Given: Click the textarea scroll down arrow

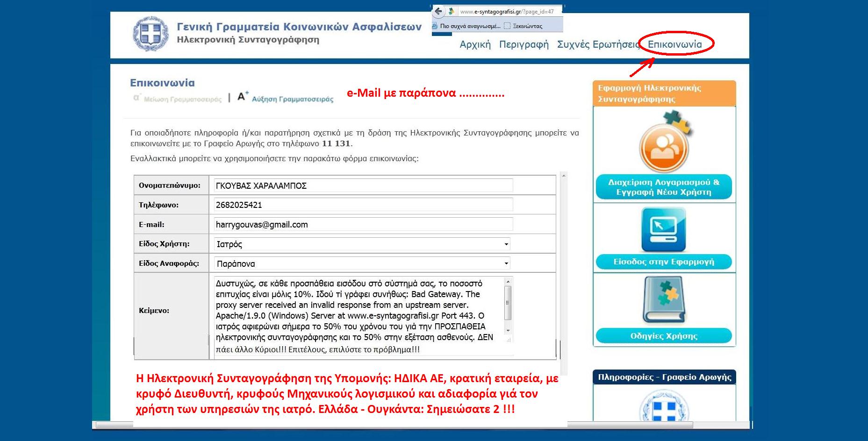Looking at the screenshot, I should (x=508, y=330).
